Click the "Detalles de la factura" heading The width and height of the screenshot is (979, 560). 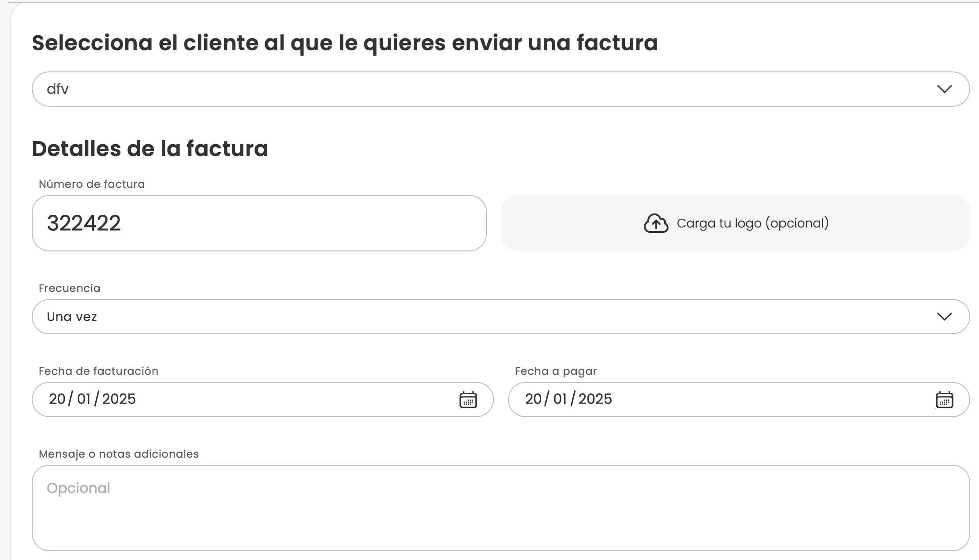click(x=150, y=149)
